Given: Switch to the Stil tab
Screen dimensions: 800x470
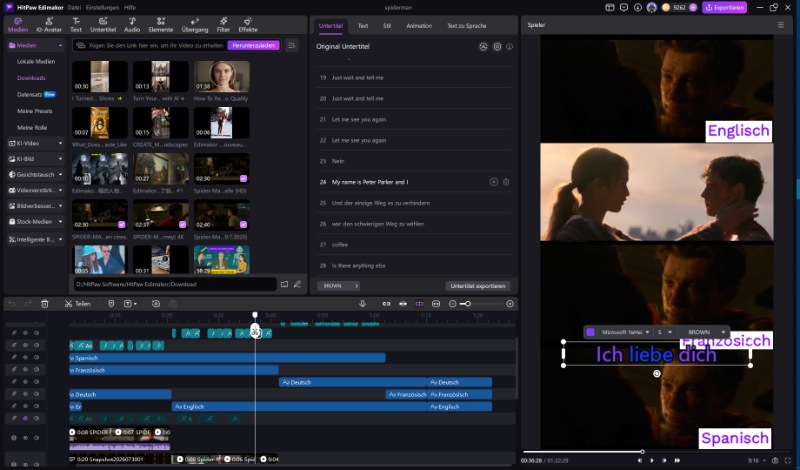Looking at the screenshot, I should 387,26.
